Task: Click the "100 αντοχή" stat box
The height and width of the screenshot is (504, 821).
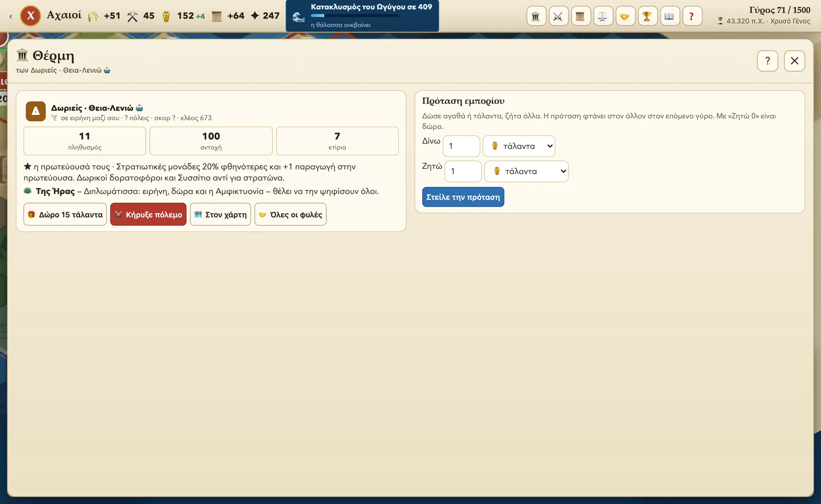Action: pyautogui.click(x=211, y=141)
